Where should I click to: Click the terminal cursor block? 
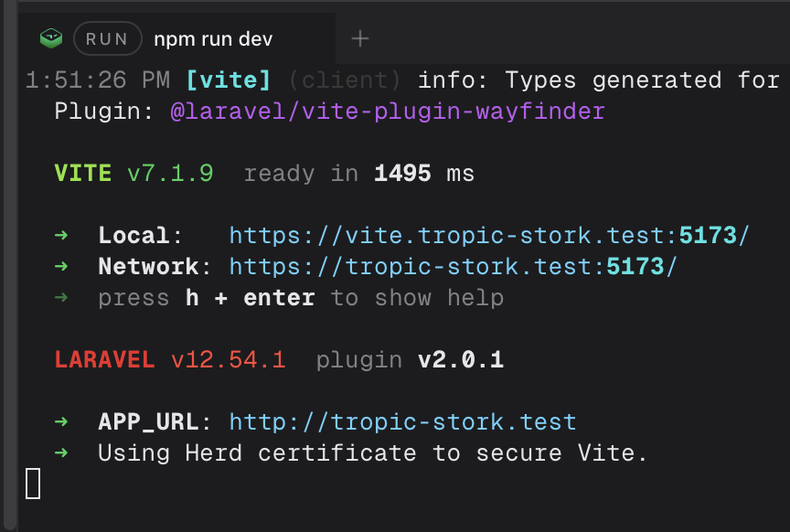tap(33, 484)
